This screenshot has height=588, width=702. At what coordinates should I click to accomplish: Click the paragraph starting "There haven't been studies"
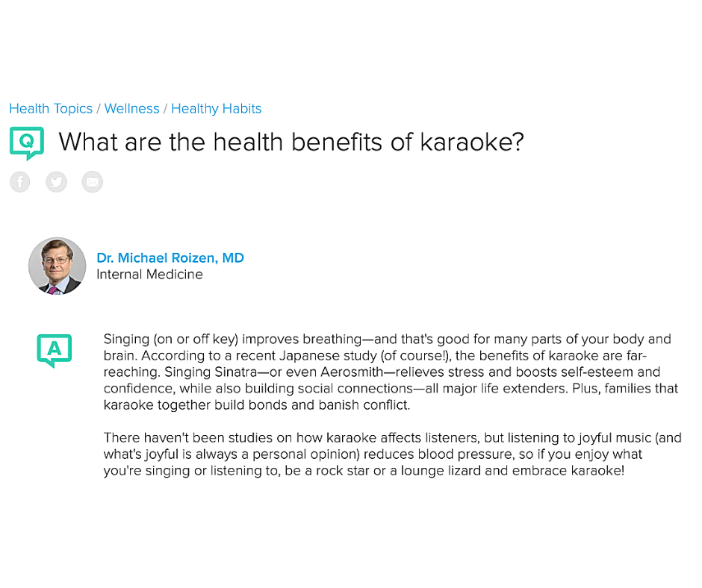click(x=393, y=454)
